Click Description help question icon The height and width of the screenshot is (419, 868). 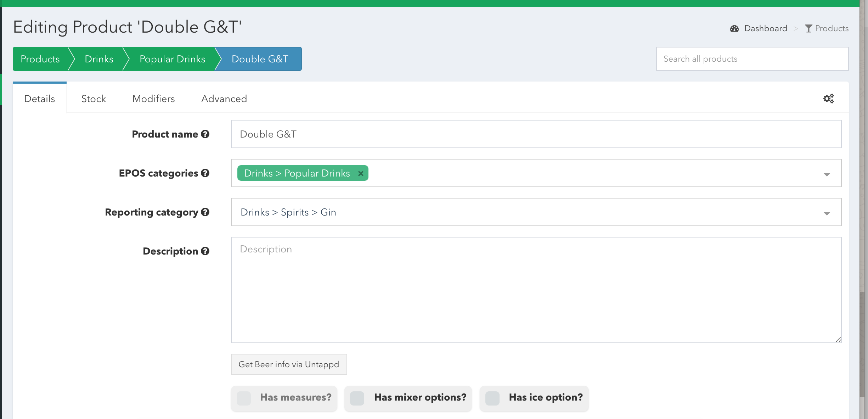pyautogui.click(x=205, y=251)
